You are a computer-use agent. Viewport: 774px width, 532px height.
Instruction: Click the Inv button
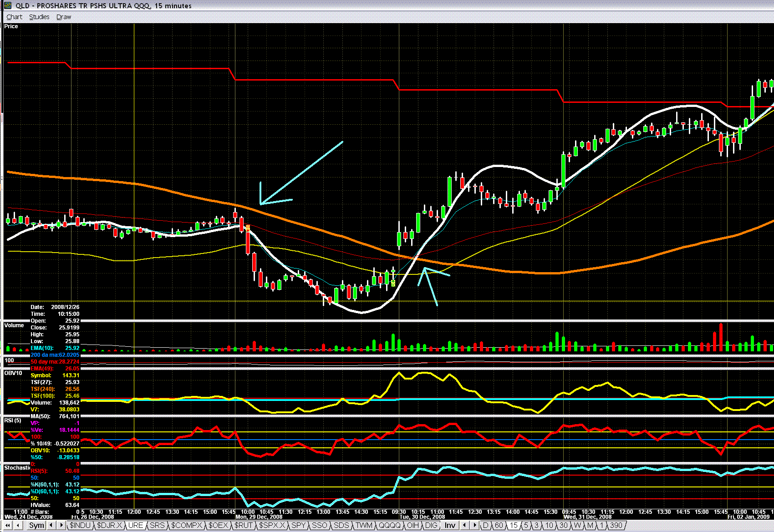coord(450,525)
